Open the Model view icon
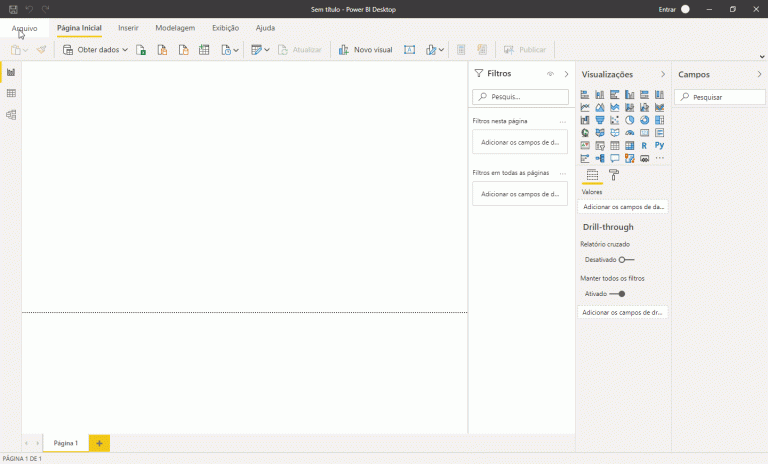 11,115
